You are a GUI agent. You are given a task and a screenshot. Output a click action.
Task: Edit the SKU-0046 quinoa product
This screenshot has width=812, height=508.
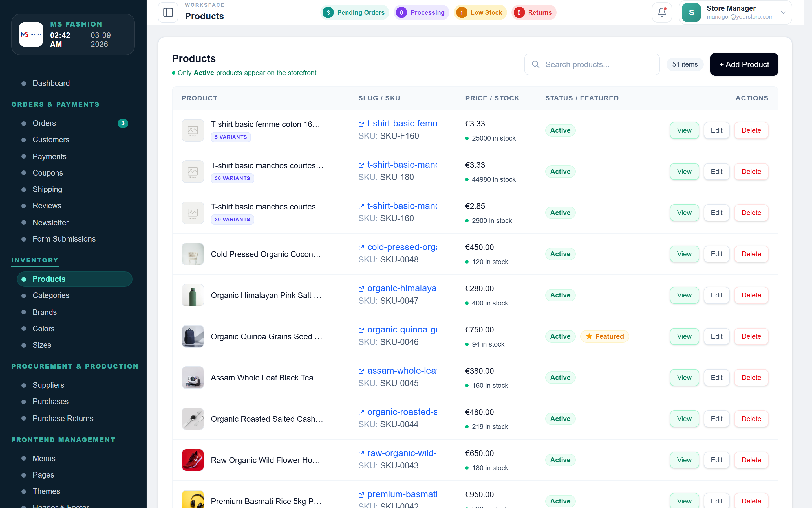(716, 336)
